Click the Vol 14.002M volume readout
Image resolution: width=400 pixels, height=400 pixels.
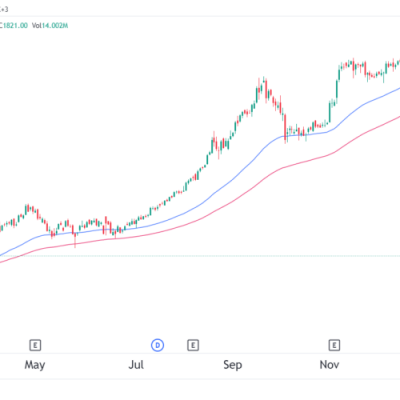[50, 26]
